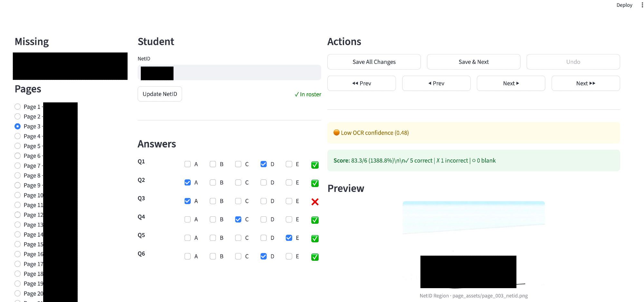
Task: Check option B for Q3
Action: (x=213, y=201)
